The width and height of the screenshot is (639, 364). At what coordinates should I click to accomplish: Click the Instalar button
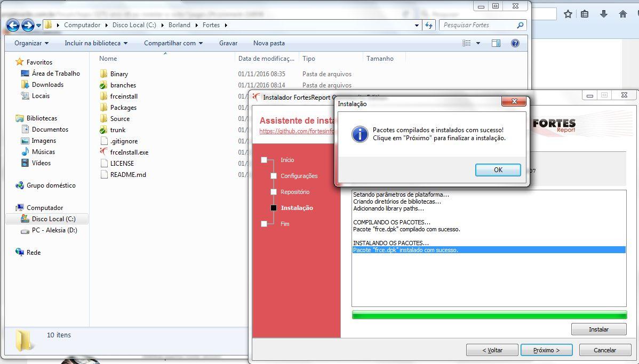pyautogui.click(x=598, y=329)
